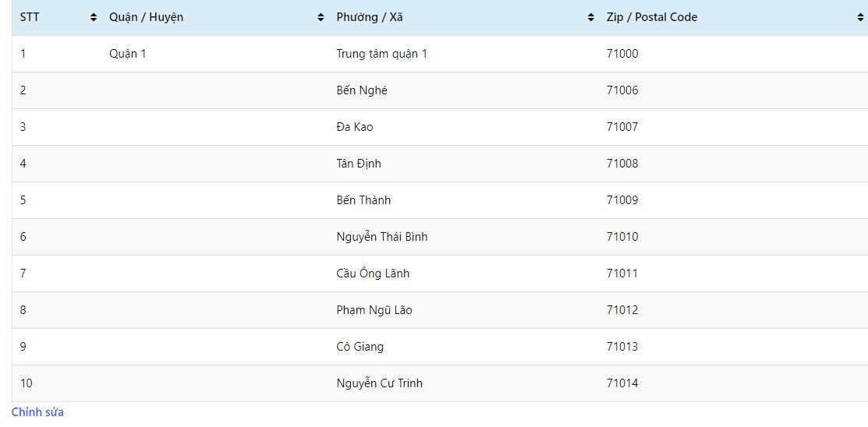This screenshot has height=427, width=868.
Task: Select postal code 71008
Action: [x=622, y=164]
